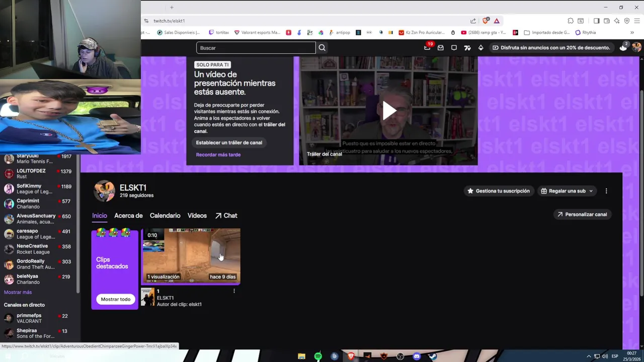Viewport: 644px width, 362px height.
Task: Open caresapo channel in sidebar
Action: click(x=38, y=234)
